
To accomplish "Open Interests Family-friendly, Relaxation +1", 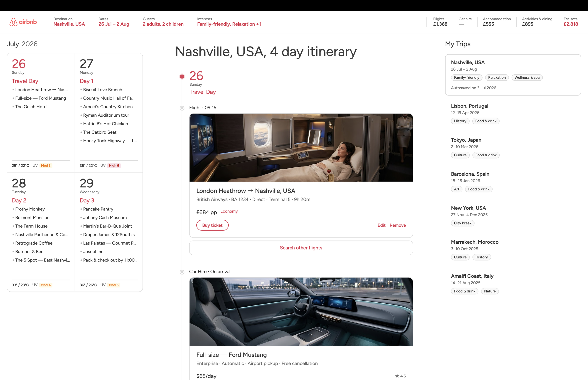I will pyautogui.click(x=229, y=22).
